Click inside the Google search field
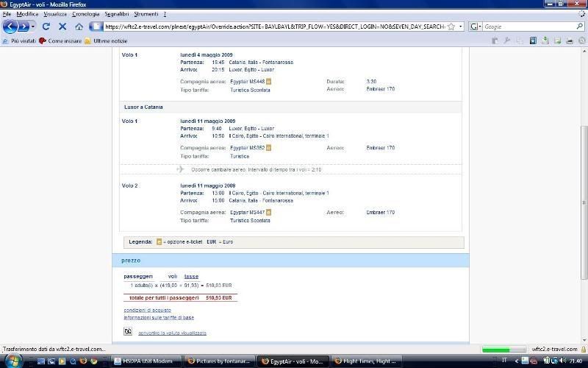Screen dimensions: 588x368 (528, 26)
